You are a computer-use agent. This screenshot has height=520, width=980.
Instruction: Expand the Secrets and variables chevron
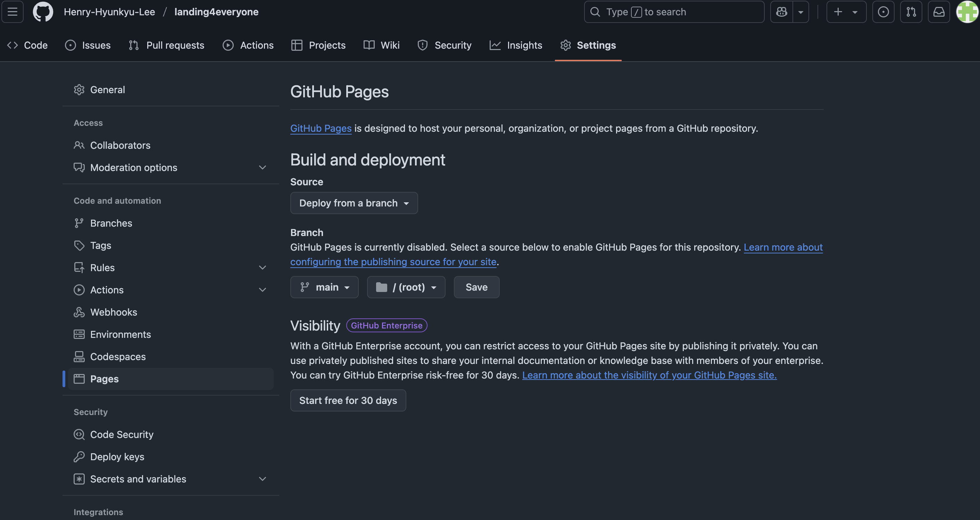click(263, 479)
